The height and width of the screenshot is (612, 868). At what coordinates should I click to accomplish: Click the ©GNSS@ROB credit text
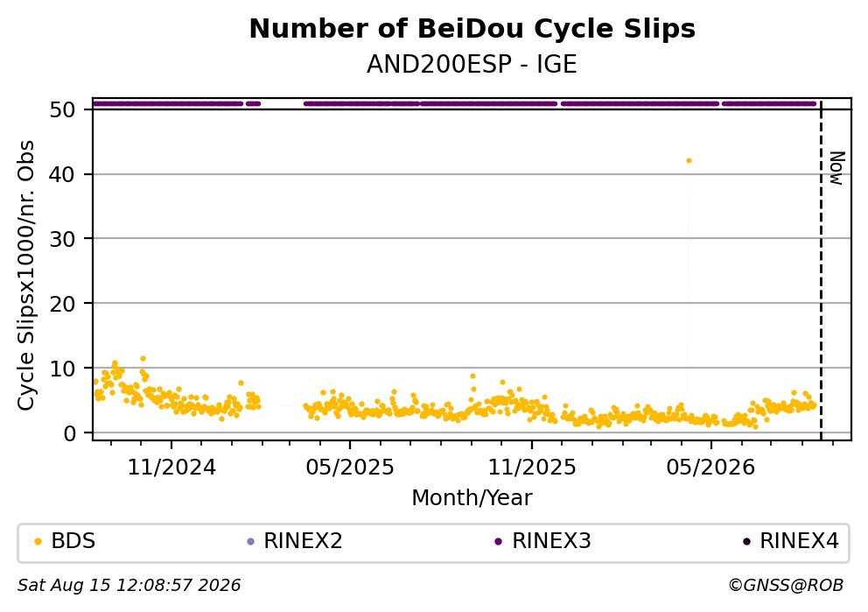click(786, 586)
